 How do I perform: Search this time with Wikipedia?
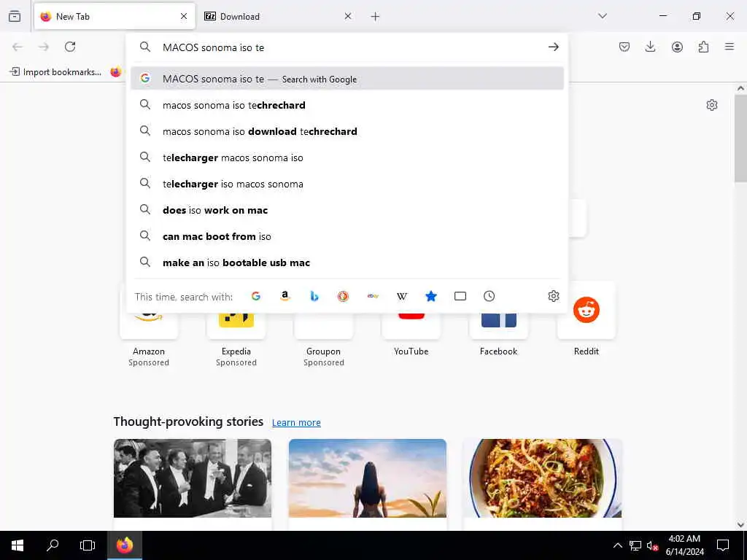402,296
